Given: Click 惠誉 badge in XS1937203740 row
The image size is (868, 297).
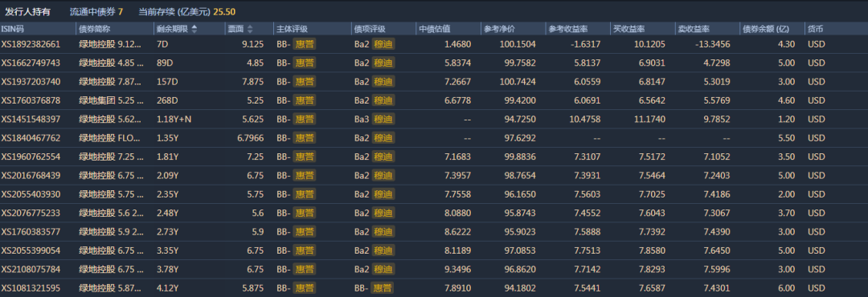Looking at the screenshot, I should (x=305, y=82).
